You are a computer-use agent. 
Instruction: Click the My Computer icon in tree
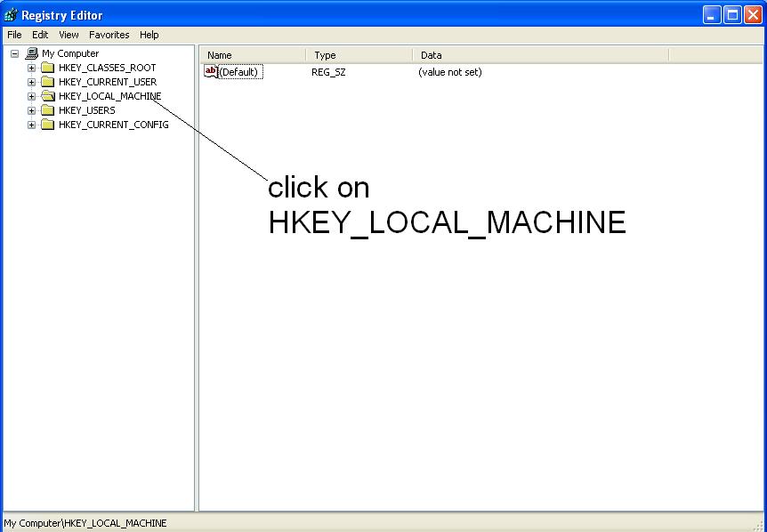tap(32, 53)
